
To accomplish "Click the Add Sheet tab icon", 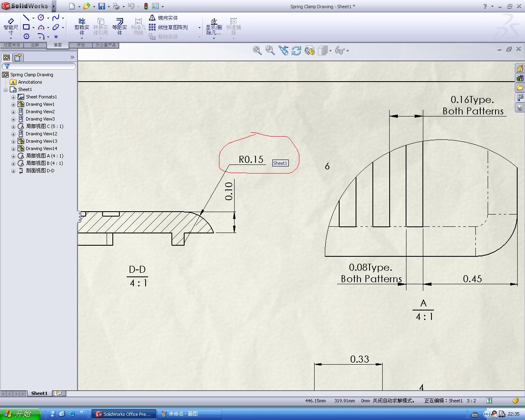I will 59,393.
